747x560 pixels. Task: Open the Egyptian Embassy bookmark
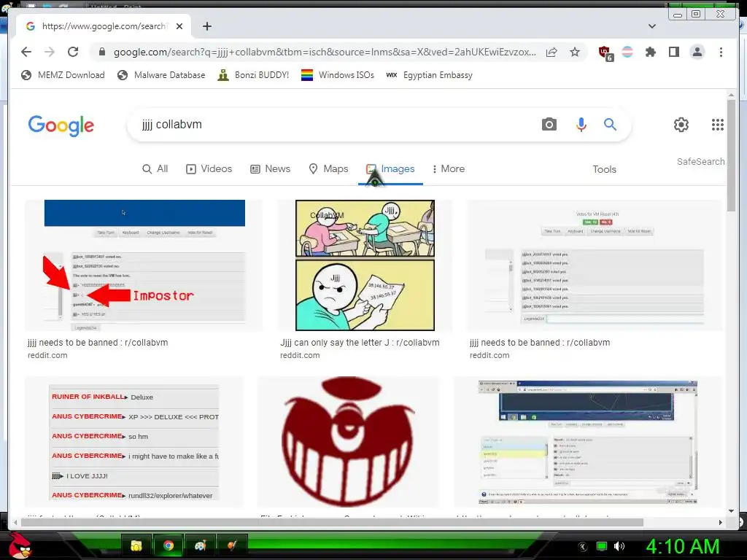point(429,75)
